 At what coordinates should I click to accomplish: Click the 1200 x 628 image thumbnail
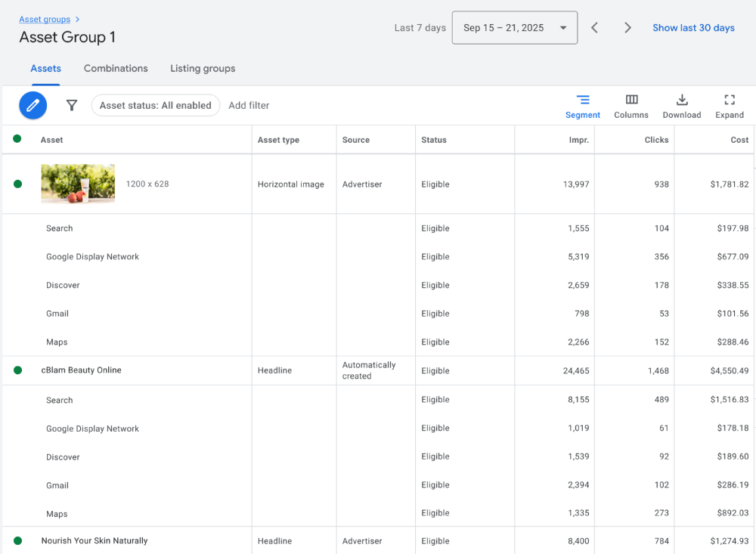click(x=78, y=183)
